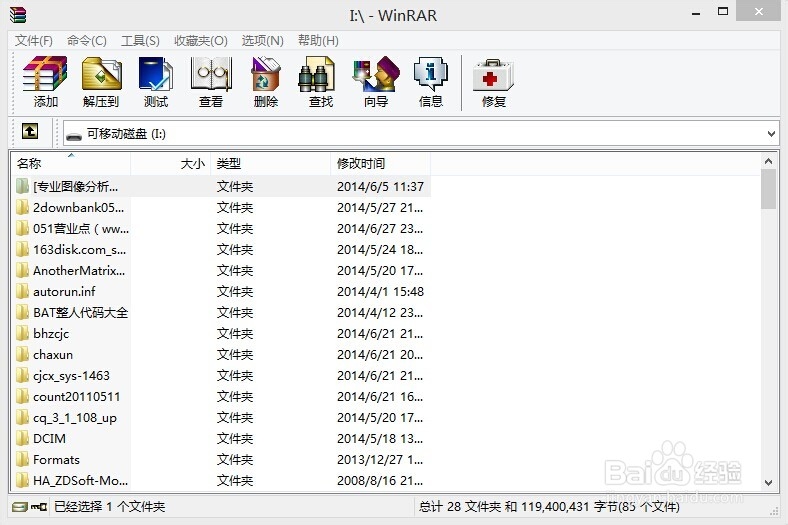The height and width of the screenshot is (525, 788).
Task: Minimize the WinRAR window
Action: click(x=696, y=13)
